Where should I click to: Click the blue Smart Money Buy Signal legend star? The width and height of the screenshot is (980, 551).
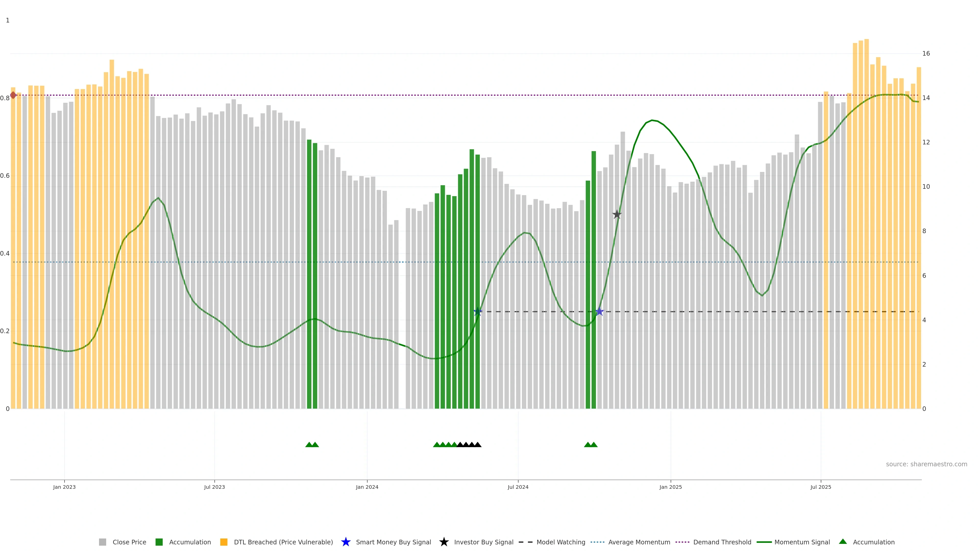click(x=346, y=542)
